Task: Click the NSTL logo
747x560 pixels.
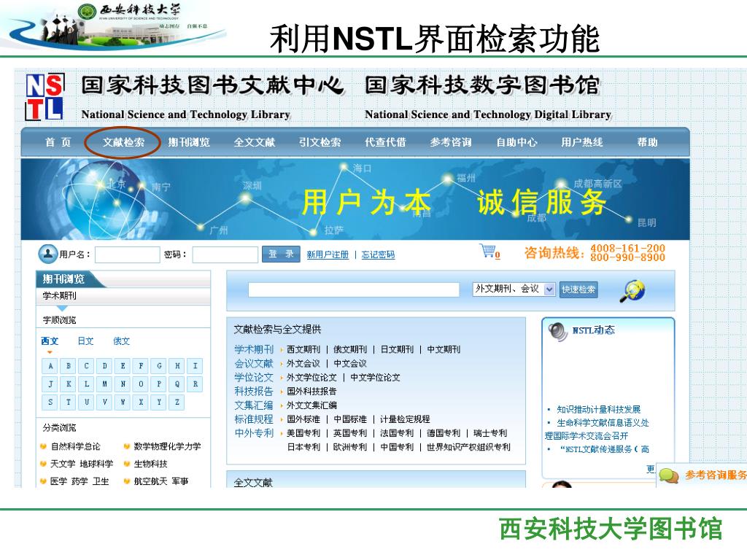Action: [x=44, y=96]
